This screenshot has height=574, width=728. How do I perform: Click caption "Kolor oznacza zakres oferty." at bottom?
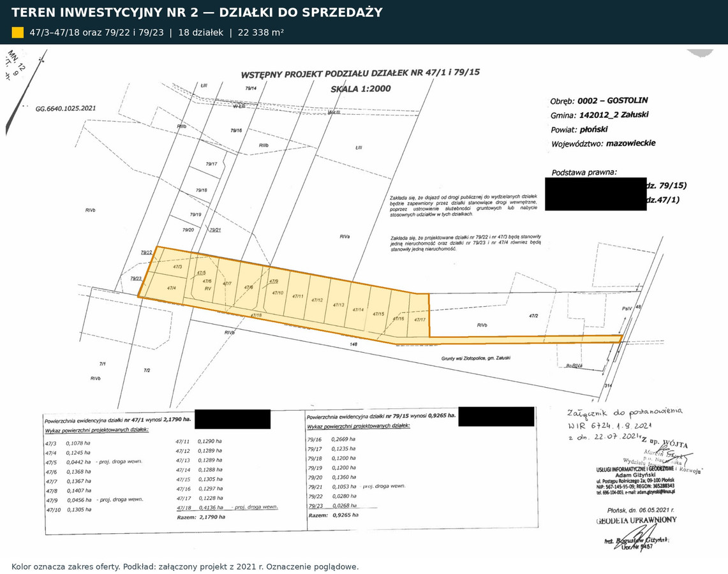tap(66, 566)
